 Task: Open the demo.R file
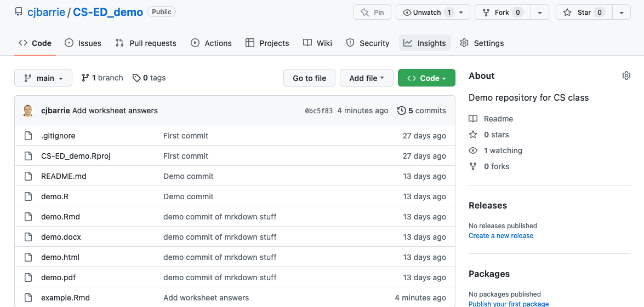click(55, 196)
